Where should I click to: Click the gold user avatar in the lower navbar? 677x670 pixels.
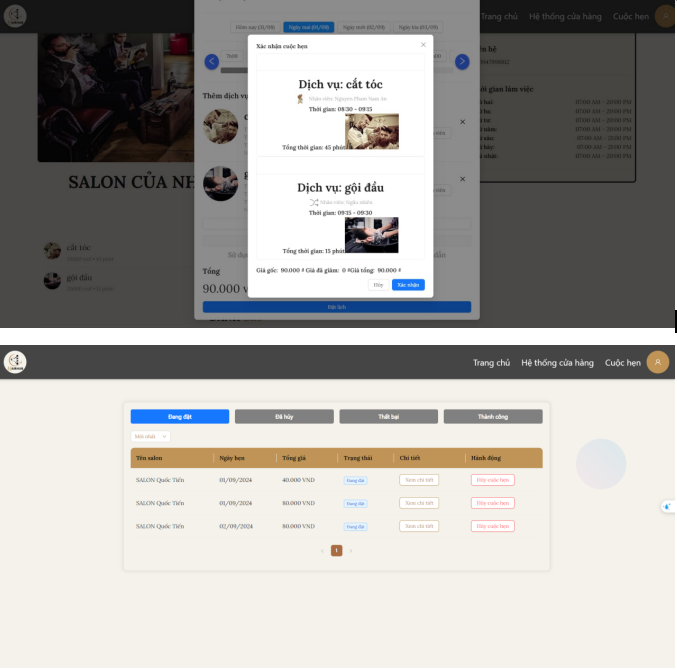click(x=658, y=362)
